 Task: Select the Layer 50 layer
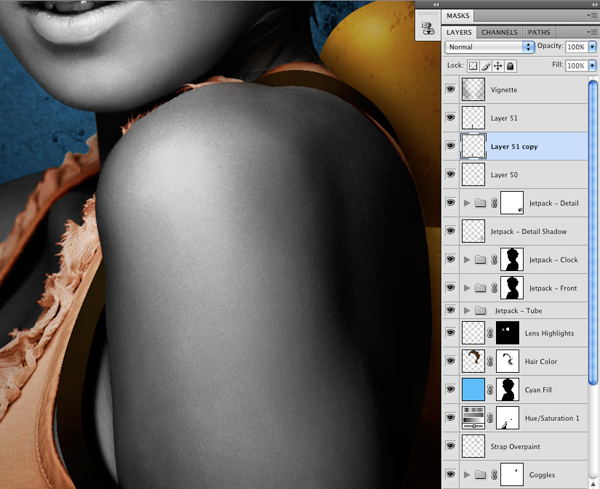click(x=515, y=174)
